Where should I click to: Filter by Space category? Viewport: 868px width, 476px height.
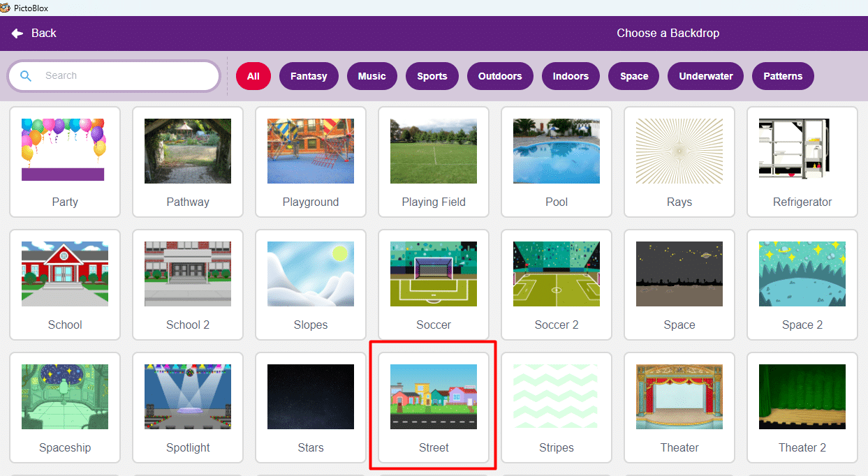tap(634, 76)
